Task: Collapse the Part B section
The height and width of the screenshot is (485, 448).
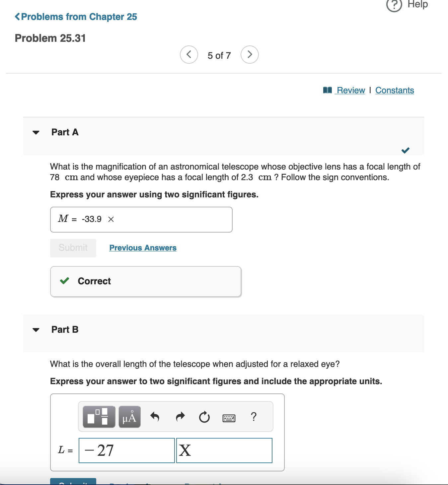Action: click(37, 329)
